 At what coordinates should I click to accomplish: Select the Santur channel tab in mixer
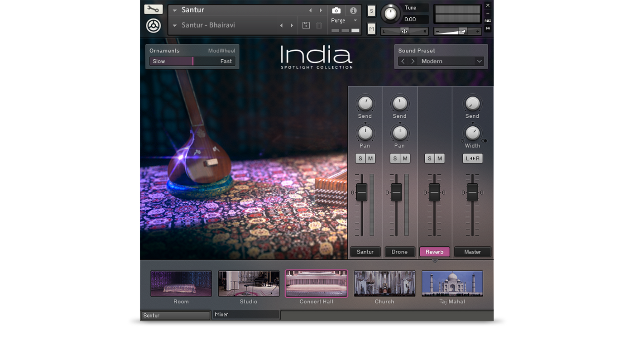[365, 252]
